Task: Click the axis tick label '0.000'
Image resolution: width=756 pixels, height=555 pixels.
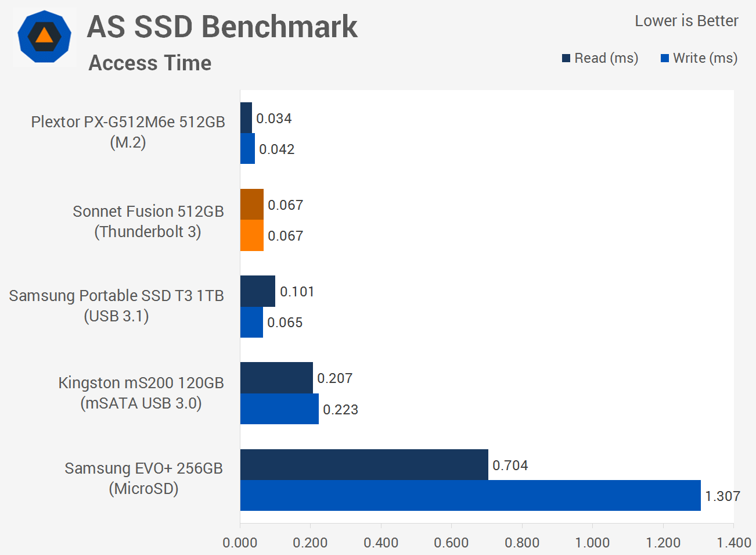Action: (x=240, y=543)
